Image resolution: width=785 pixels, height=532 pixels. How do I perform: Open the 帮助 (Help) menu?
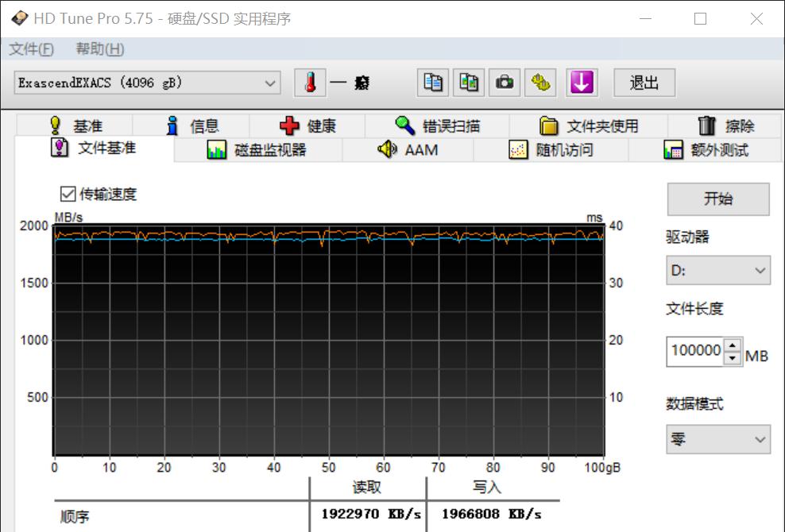[99, 49]
